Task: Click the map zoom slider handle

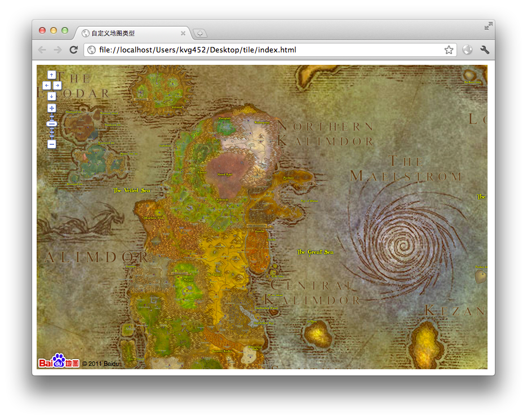Action: pyautogui.click(x=51, y=124)
